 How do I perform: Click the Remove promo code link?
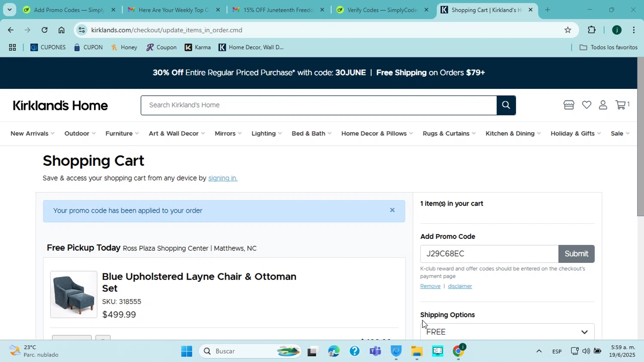pyautogui.click(x=430, y=286)
